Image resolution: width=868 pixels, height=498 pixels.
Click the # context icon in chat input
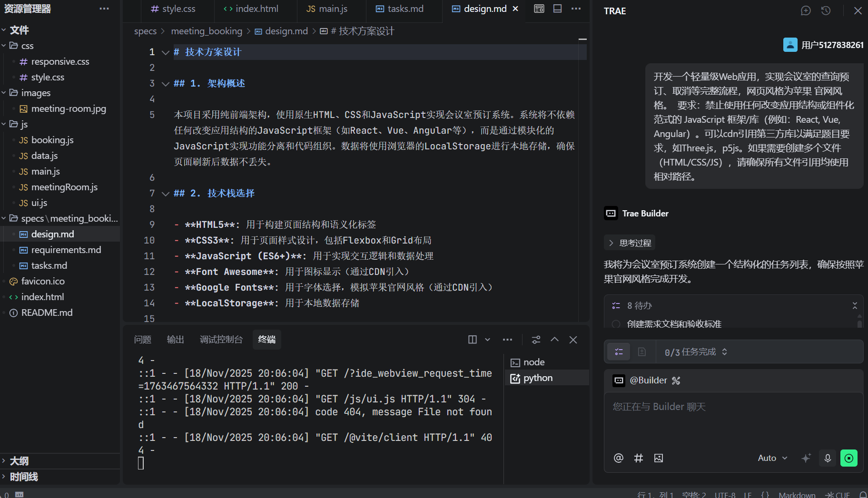639,458
